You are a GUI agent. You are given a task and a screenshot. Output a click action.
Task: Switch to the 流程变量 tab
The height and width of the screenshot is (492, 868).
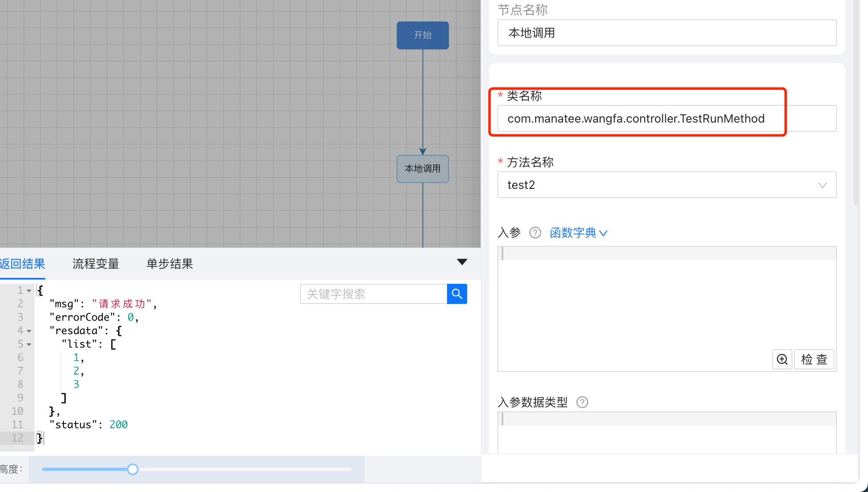point(96,264)
